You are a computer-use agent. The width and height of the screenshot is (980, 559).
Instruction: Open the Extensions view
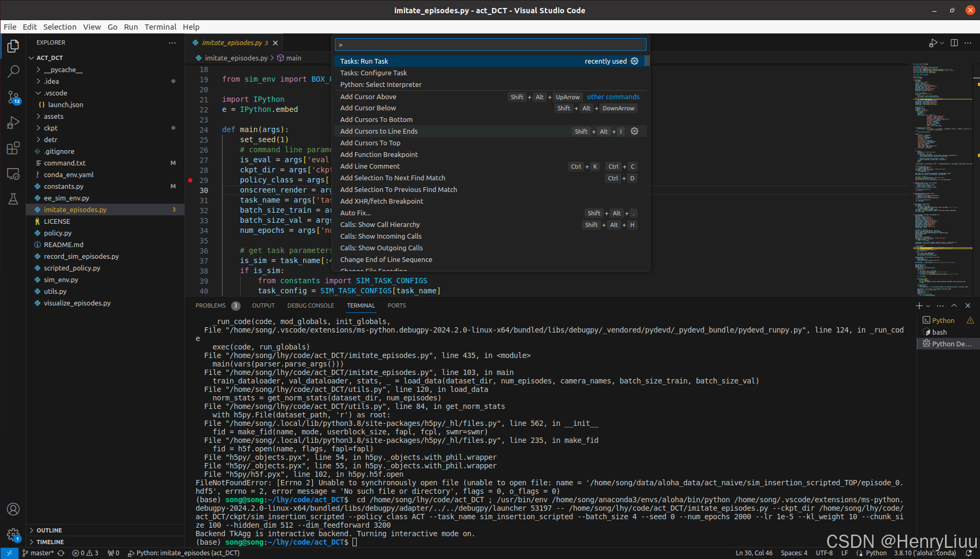(x=13, y=149)
